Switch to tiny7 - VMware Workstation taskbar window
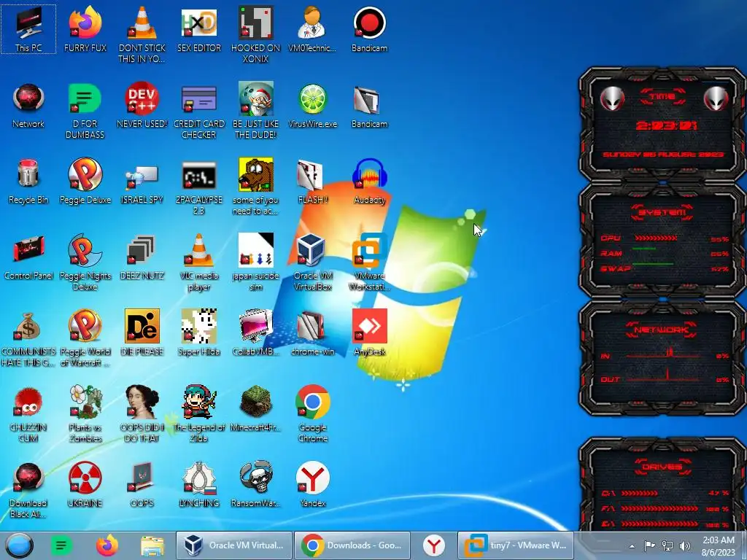747x560 pixels. tap(515, 545)
